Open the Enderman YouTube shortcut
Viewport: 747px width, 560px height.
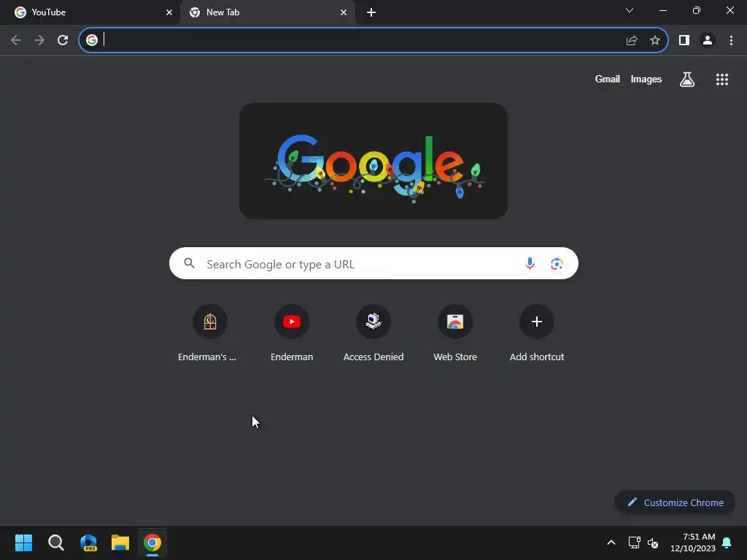coord(292,334)
